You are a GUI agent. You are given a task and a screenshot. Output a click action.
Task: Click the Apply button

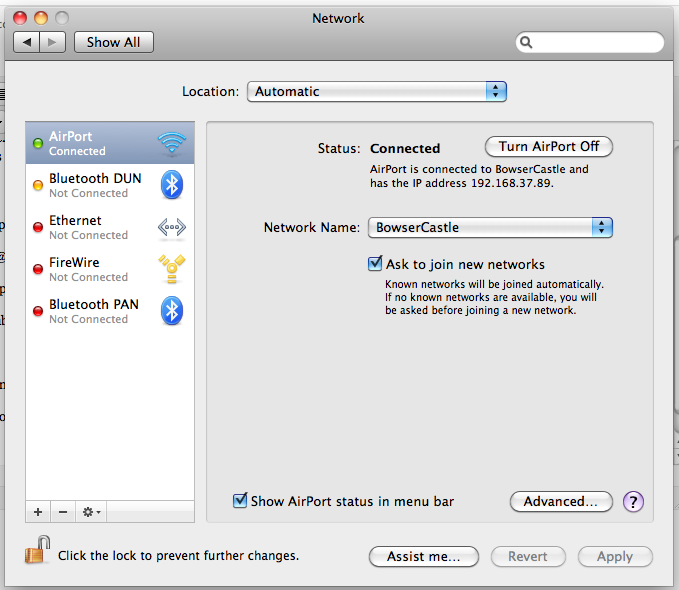(615, 556)
